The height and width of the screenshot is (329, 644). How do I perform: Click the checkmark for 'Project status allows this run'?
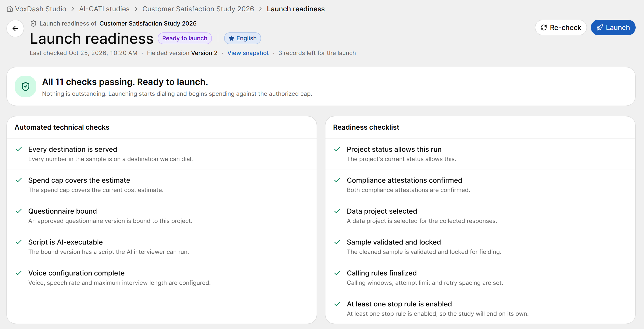coord(337,149)
